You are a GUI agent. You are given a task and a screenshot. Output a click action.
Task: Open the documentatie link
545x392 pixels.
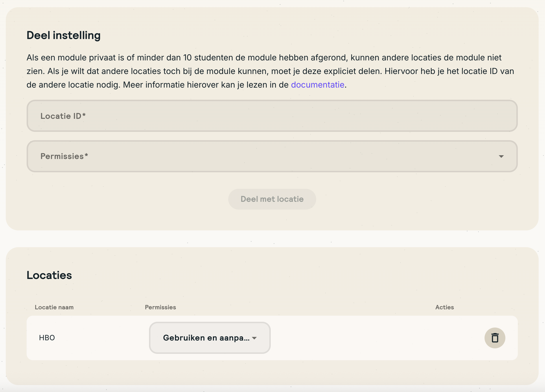[x=317, y=85]
